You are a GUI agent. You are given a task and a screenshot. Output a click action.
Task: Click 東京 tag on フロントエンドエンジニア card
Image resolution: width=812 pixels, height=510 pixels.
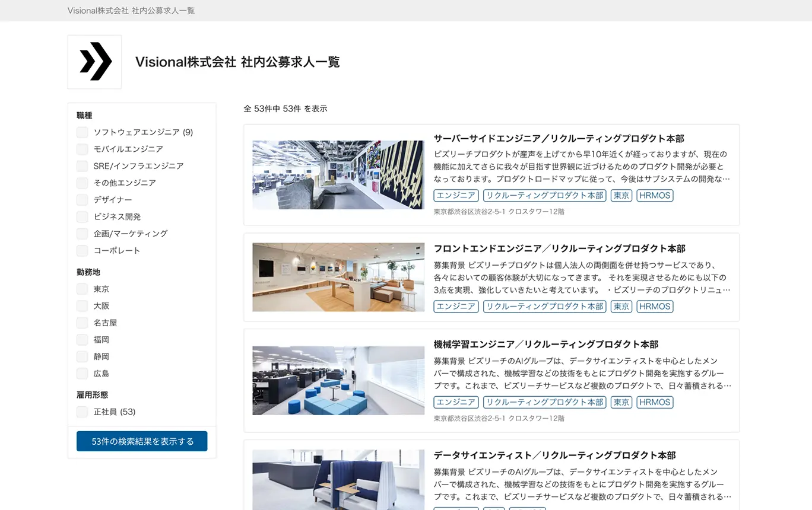click(x=621, y=307)
